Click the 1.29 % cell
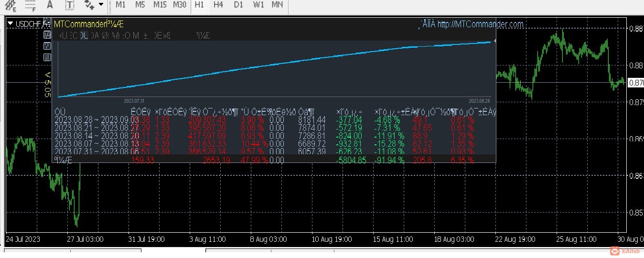 (x=462, y=136)
